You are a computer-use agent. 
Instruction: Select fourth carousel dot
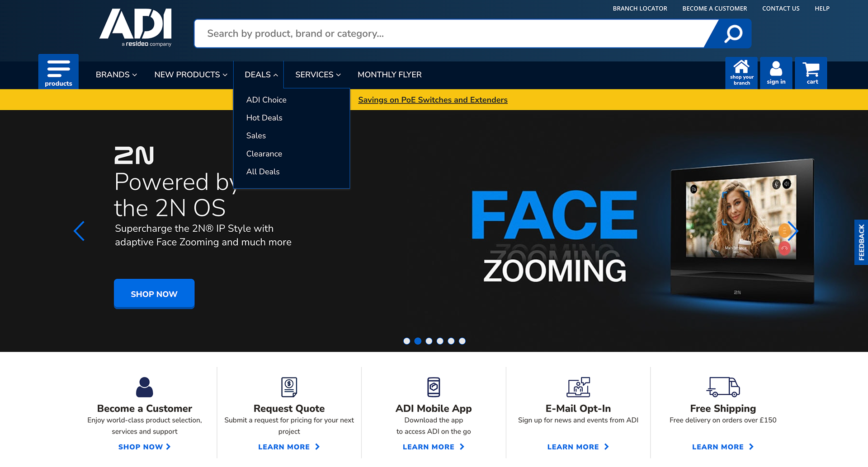coord(440,341)
